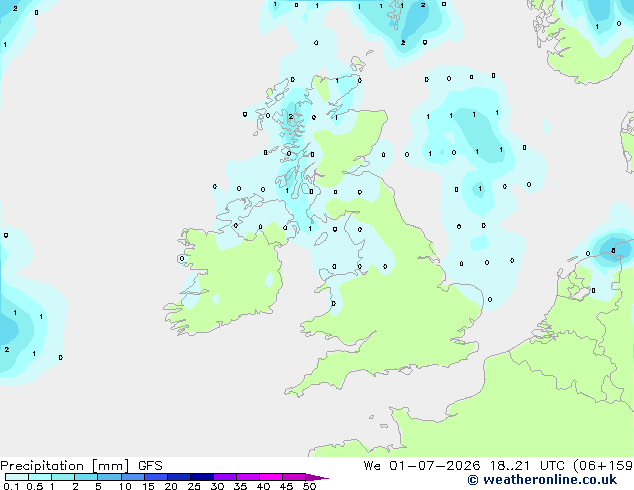Select the 1–2 mm legend swatch
The height and width of the screenshot is (490, 634).
tap(63, 477)
